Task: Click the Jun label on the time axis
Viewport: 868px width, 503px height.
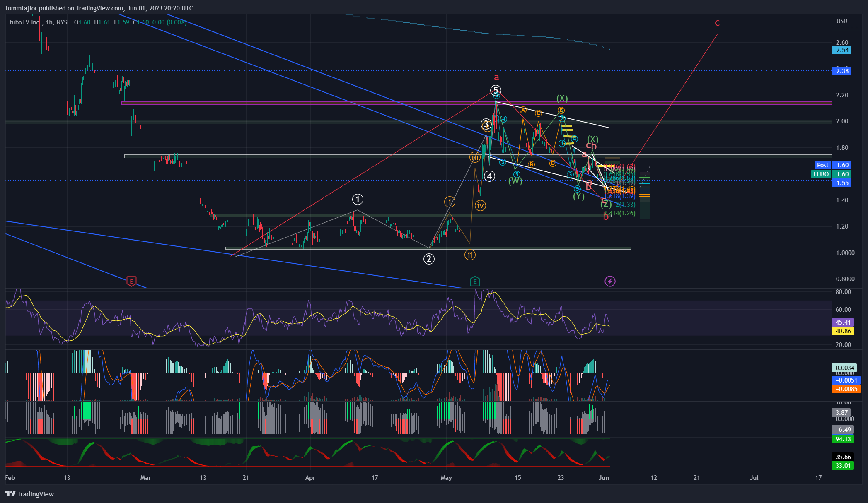Action: [x=604, y=478]
